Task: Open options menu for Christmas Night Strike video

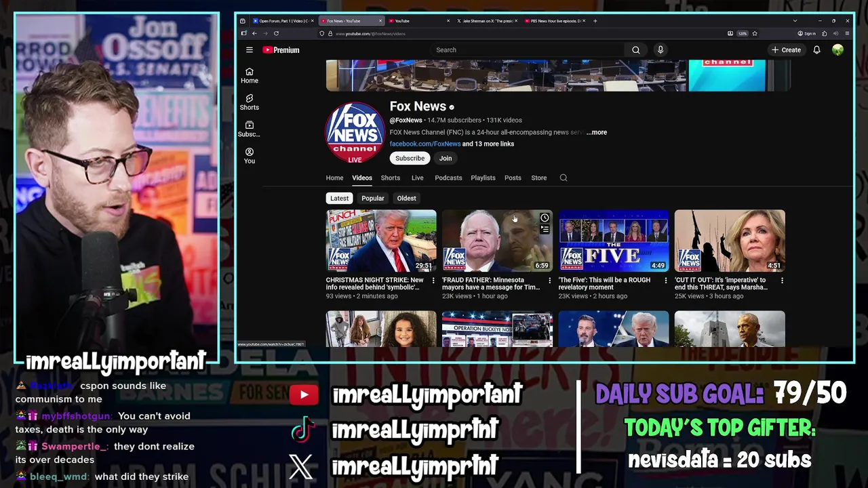Action: [x=433, y=280]
